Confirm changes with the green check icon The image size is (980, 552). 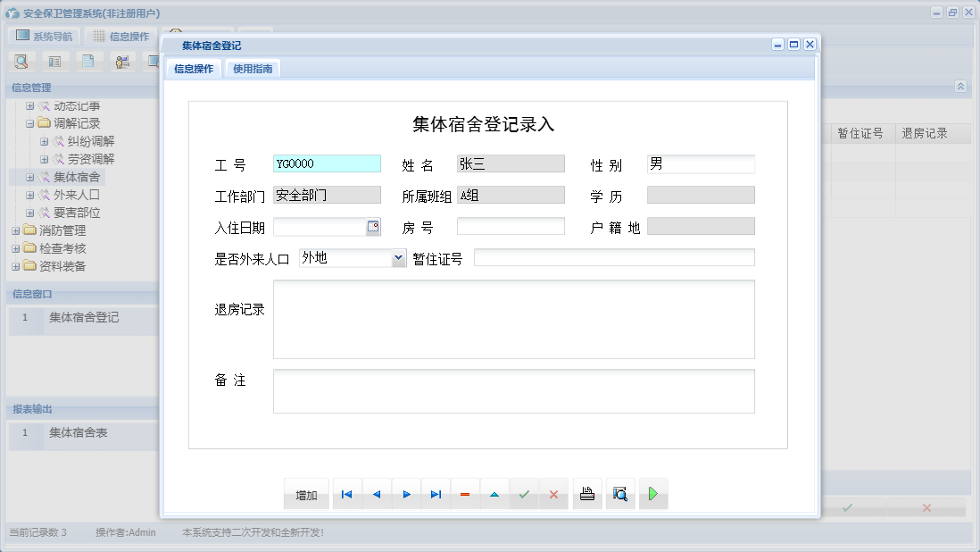(x=524, y=492)
